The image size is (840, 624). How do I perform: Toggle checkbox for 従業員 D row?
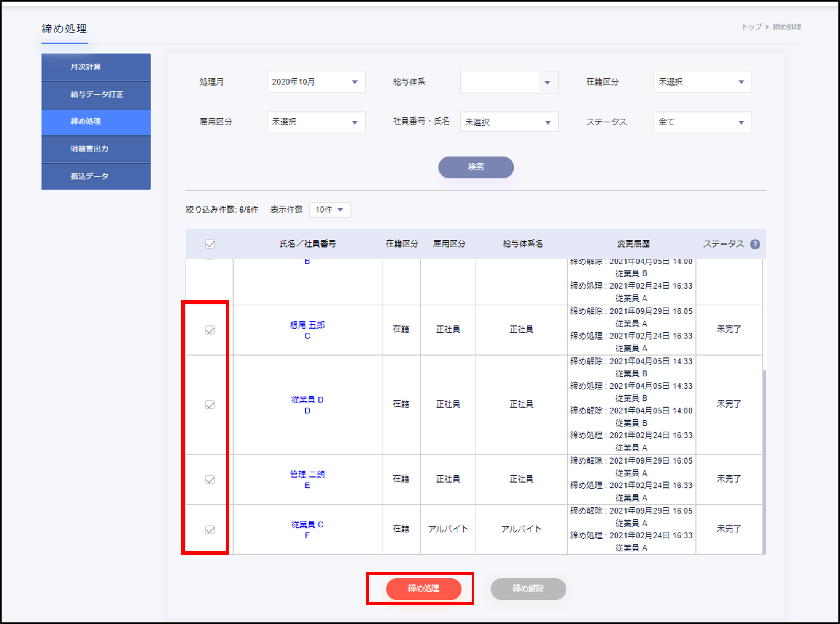coord(210,405)
